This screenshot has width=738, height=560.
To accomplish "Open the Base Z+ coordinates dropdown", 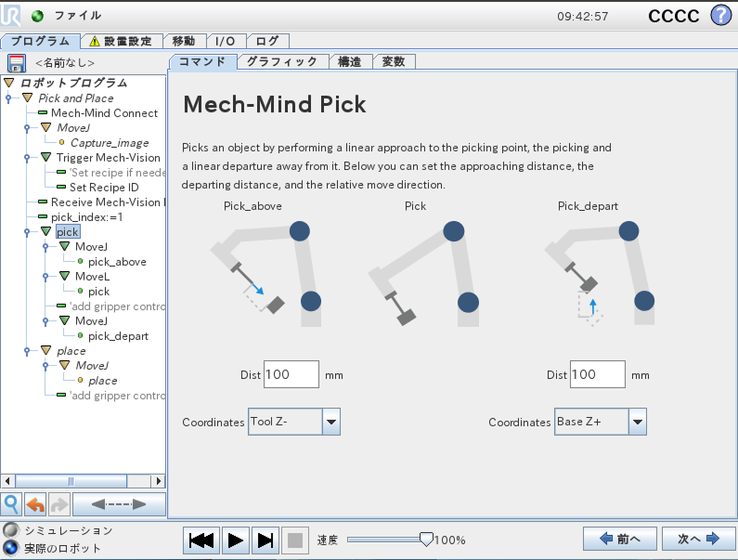I will (638, 422).
